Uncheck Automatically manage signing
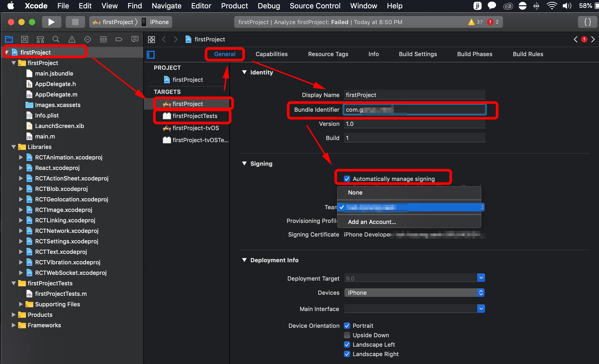Image resolution: width=599 pixels, height=364 pixels. 347,179
